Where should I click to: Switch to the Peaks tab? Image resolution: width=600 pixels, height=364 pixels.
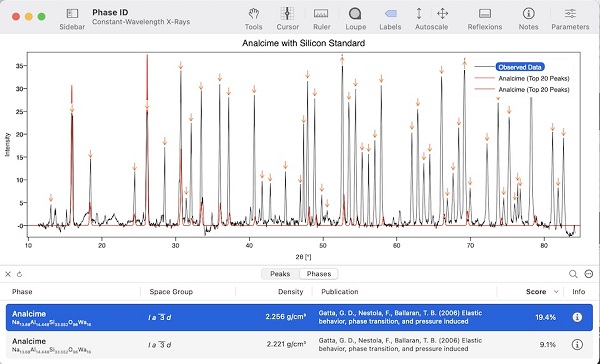click(280, 274)
